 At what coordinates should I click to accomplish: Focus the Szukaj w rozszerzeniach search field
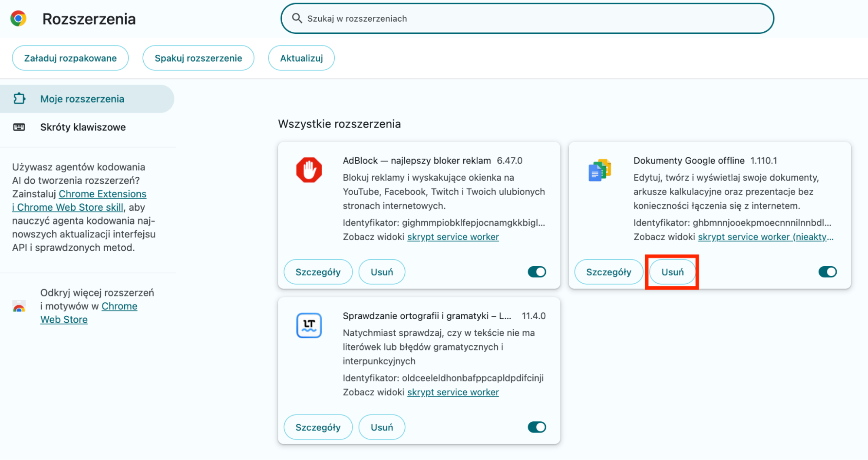527,18
